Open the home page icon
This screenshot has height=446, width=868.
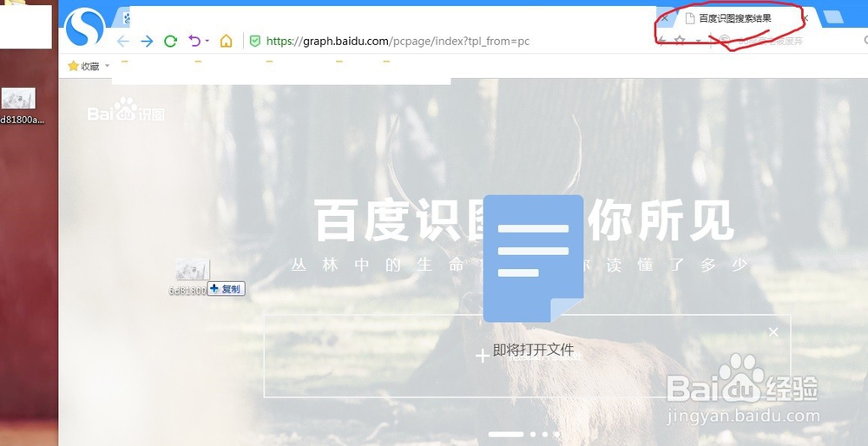coord(226,41)
